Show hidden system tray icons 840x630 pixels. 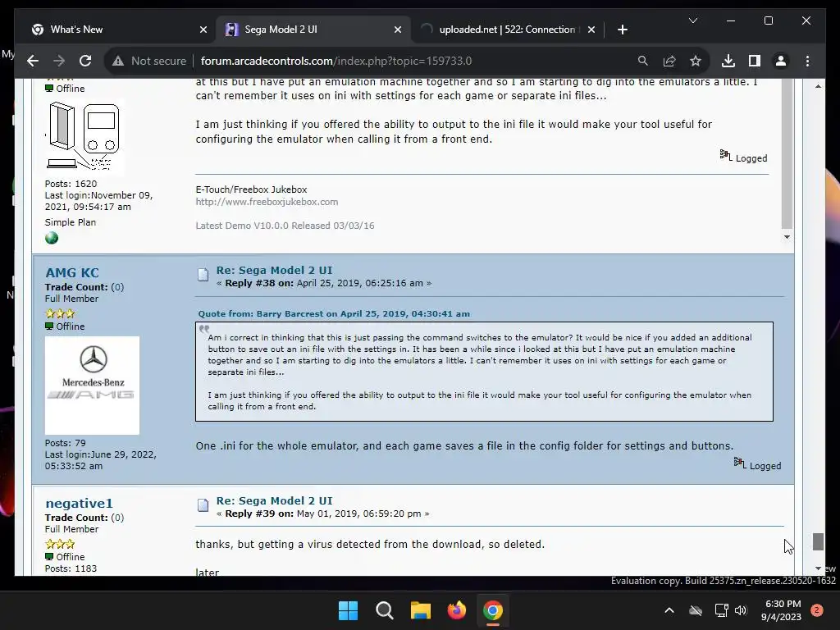pos(669,610)
